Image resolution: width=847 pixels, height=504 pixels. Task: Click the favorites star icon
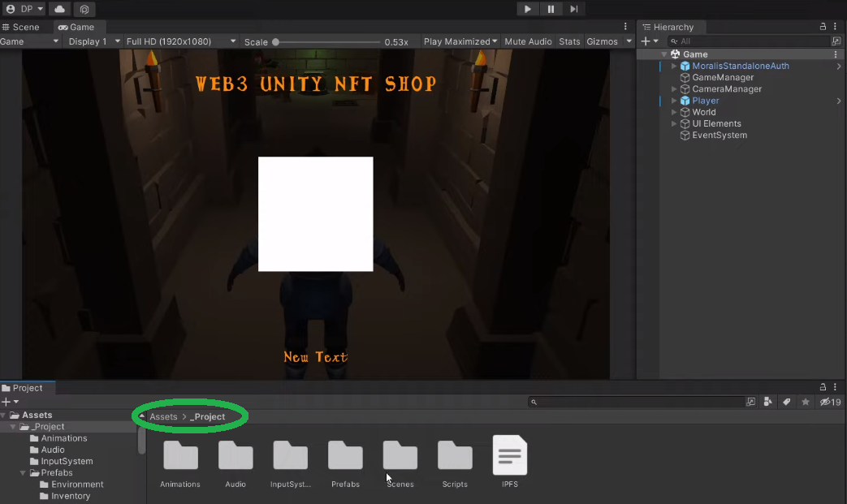806,402
